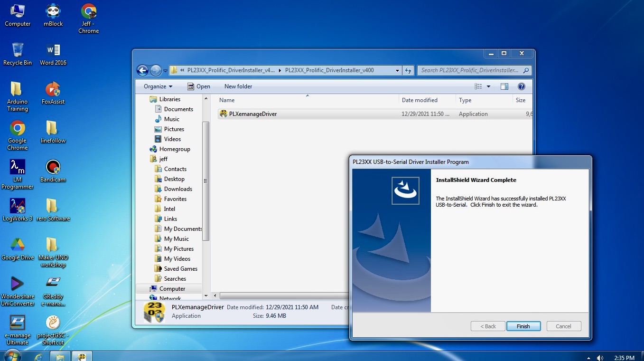Open Jeff - Chrome desktop shortcut
The image size is (644, 361).
pos(89,19)
